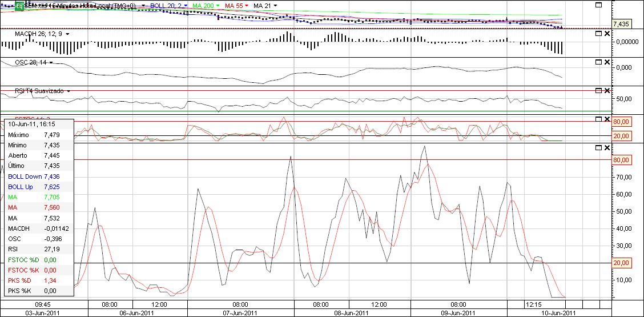Screen dimensions: 644x317
Task: Click the 09-Jun-2011 date label
Action: [x=458, y=312]
